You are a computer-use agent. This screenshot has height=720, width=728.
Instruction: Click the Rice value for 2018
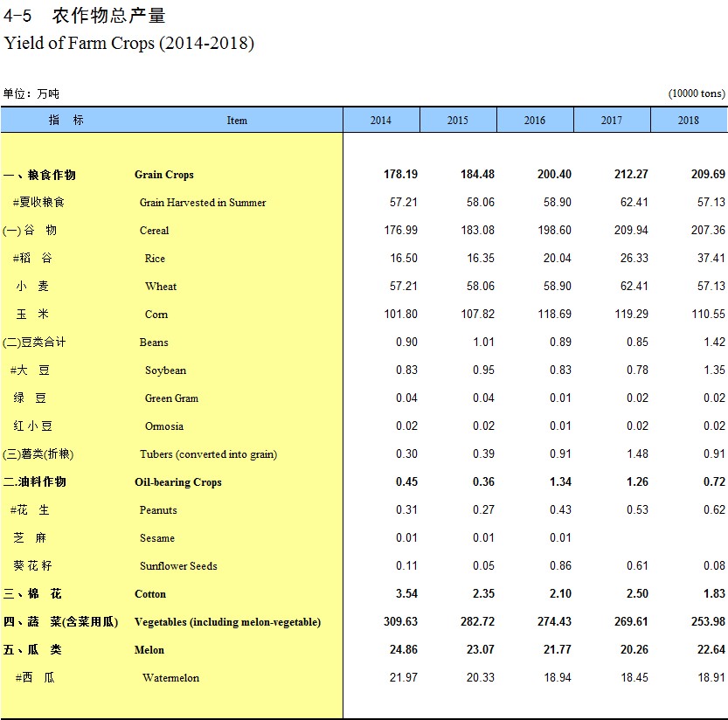(x=708, y=259)
